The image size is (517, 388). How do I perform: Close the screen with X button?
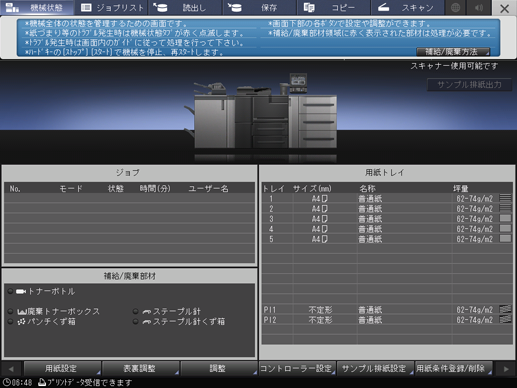click(x=504, y=8)
